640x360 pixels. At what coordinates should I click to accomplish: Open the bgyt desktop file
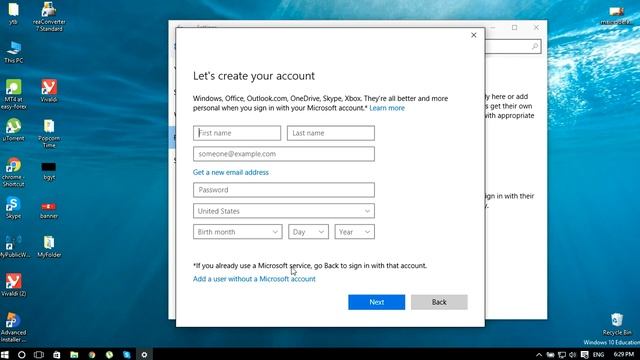[49, 171]
